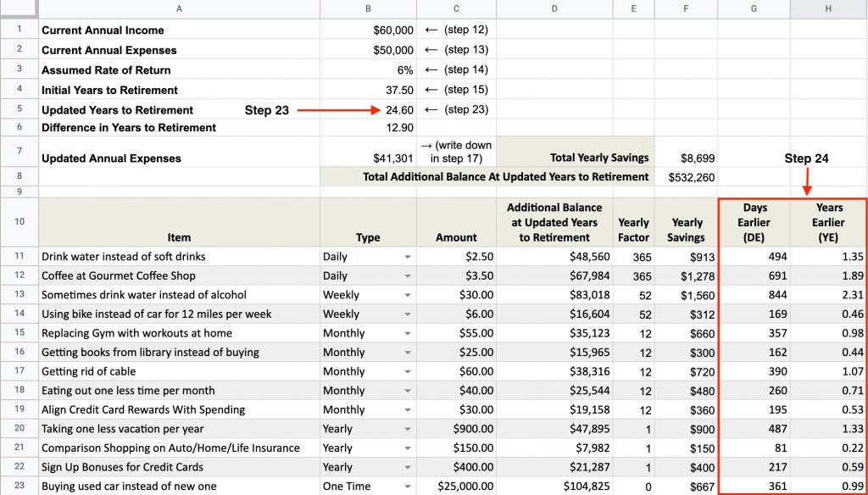Click the $532,260 total additional balance cell
Screen dimensions: 868x495
(692, 177)
